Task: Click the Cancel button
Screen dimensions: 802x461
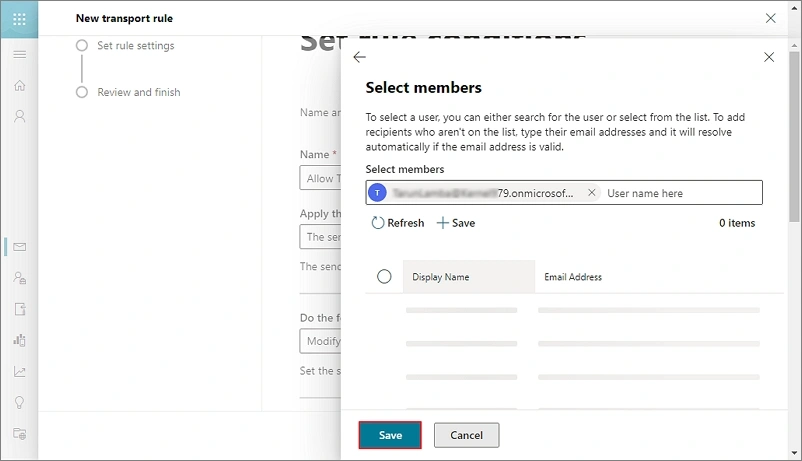Action: pyautogui.click(x=466, y=435)
